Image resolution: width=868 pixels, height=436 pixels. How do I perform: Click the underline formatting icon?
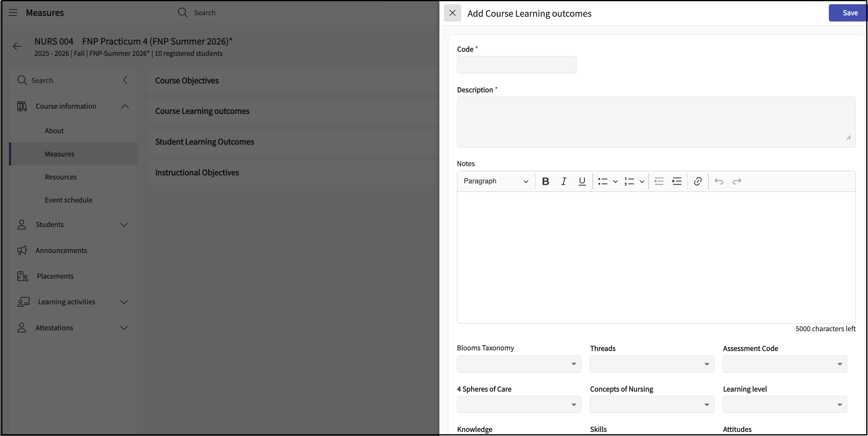(582, 181)
